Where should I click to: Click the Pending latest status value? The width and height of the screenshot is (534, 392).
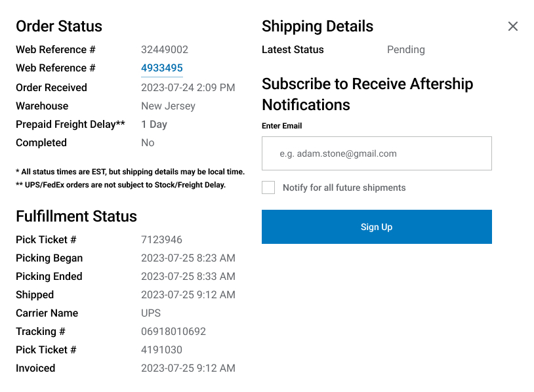click(x=406, y=50)
